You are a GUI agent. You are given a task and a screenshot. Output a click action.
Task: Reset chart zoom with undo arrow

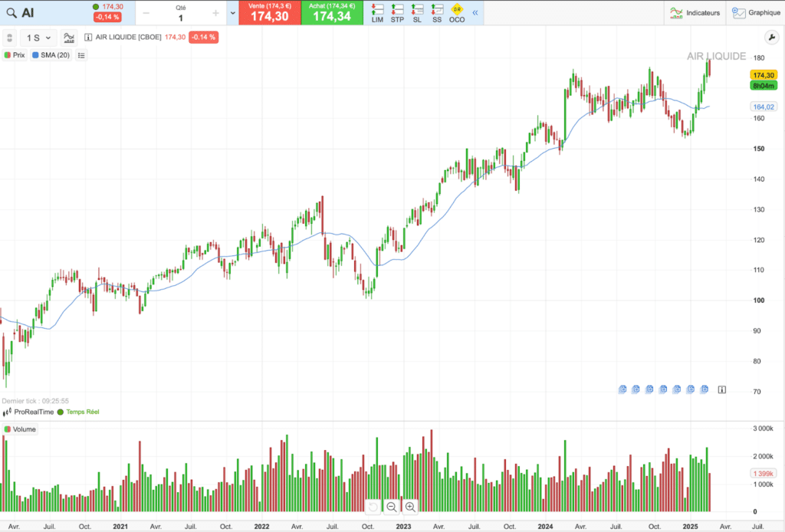(x=373, y=507)
